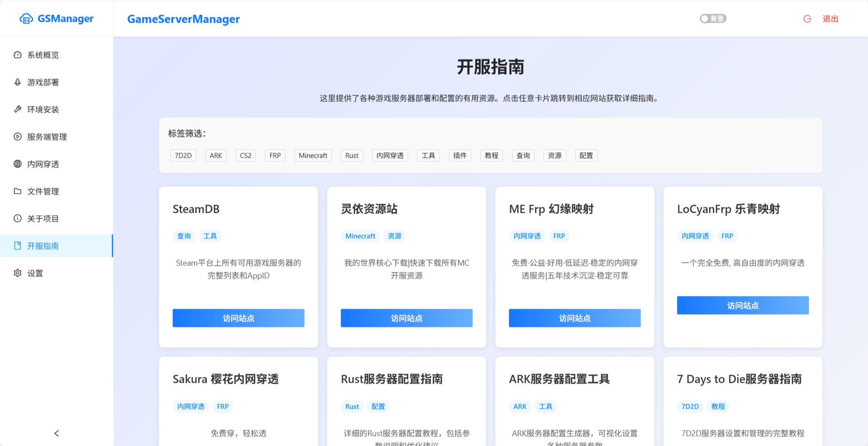Click the 7D2D tag on 7 Days card
The width and height of the screenshot is (868, 446).
[690, 406]
